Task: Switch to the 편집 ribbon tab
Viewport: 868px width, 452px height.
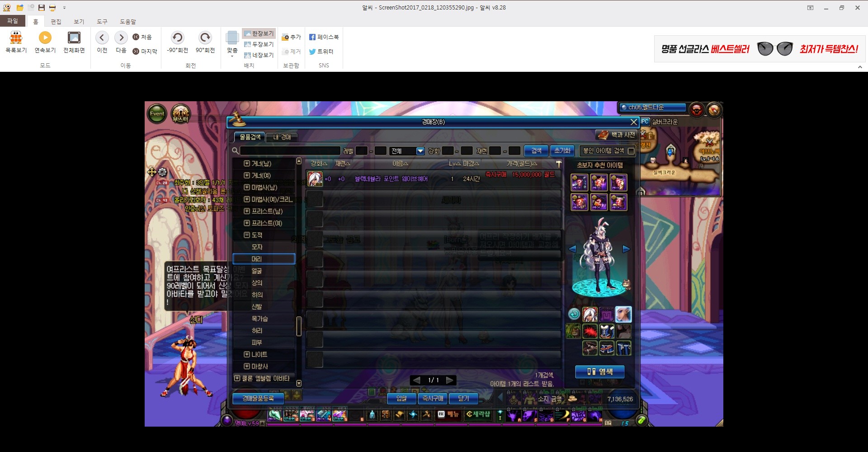Action: pyautogui.click(x=56, y=22)
